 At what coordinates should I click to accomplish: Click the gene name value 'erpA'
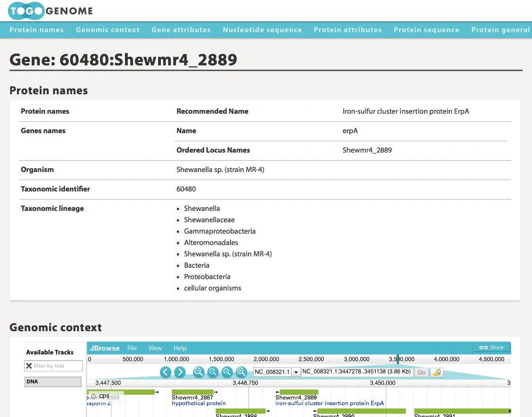[350, 131]
